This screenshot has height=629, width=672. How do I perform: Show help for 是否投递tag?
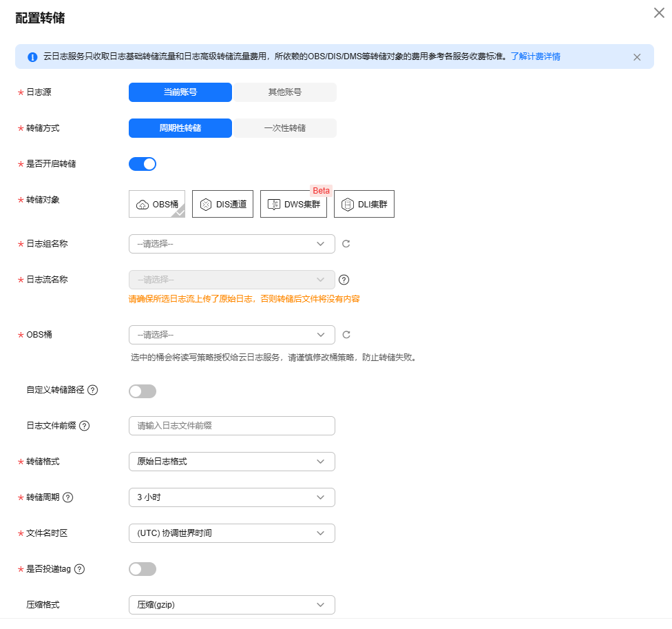(x=79, y=569)
